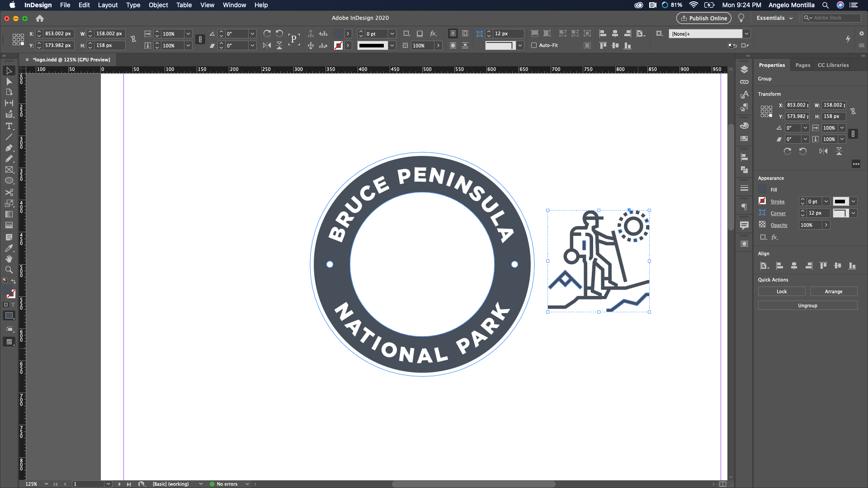Select the Scissors tool
The height and width of the screenshot is (488, 868).
tap(9, 192)
